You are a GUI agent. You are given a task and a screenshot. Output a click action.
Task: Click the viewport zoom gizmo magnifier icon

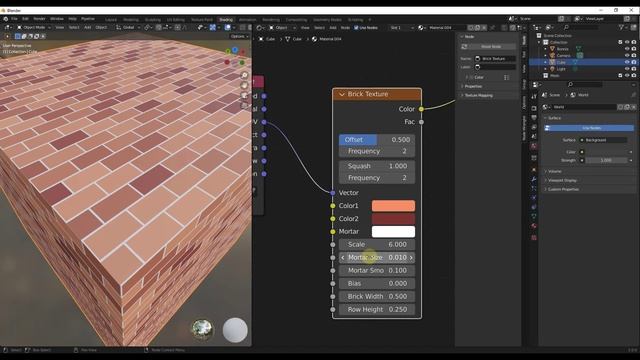click(x=244, y=76)
